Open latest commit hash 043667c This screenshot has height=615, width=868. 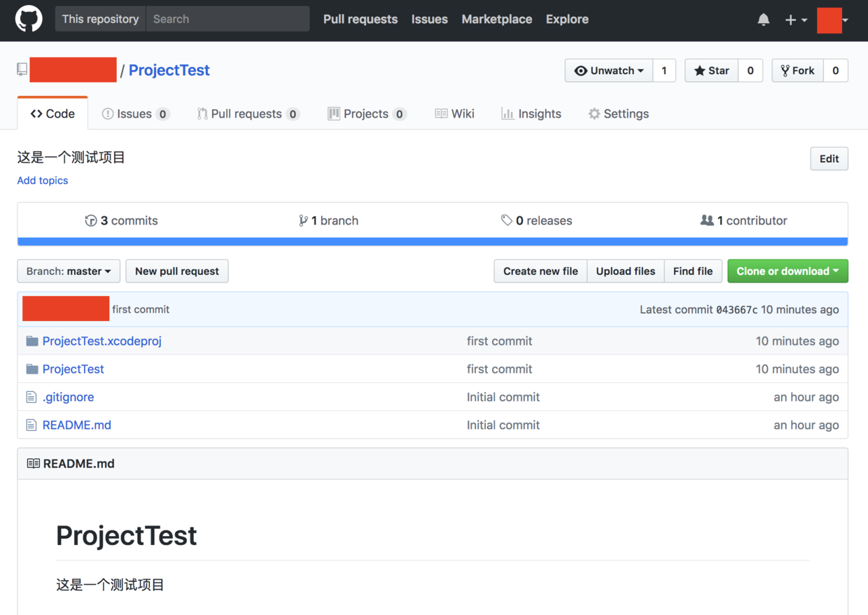point(736,309)
